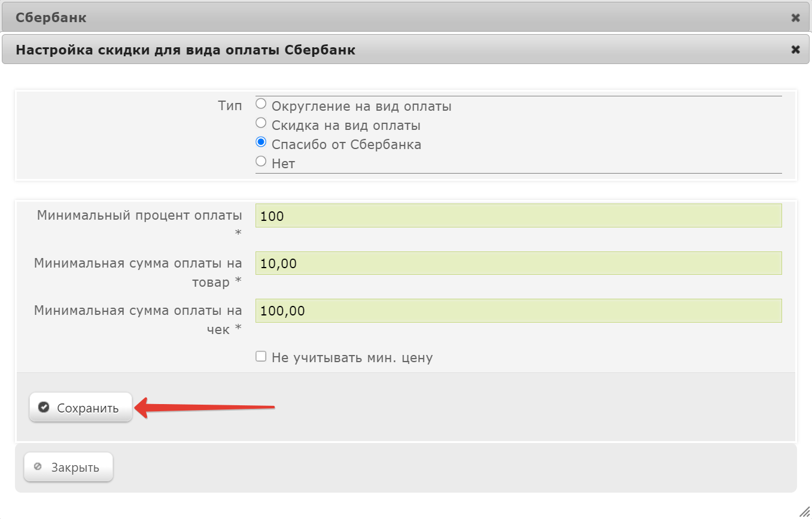Click the resize grip in the dialog's bottom-right corner
The height and width of the screenshot is (519, 812).
coord(805,511)
